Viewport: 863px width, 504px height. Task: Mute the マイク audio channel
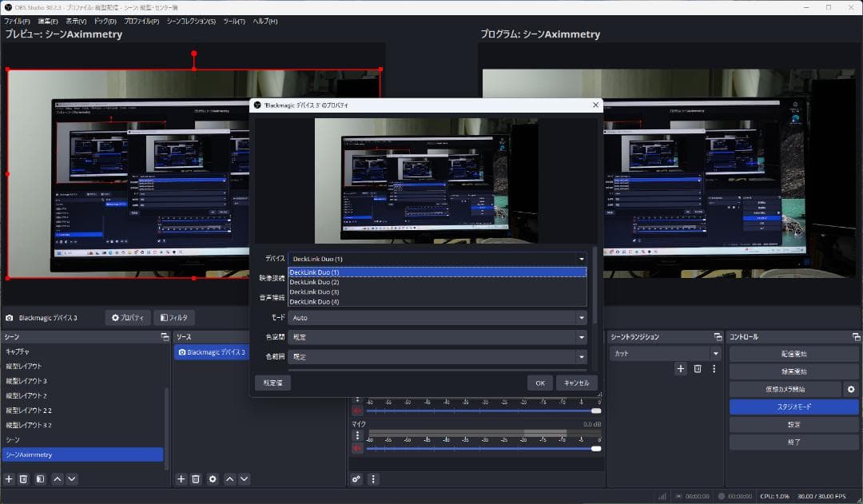coord(357,448)
